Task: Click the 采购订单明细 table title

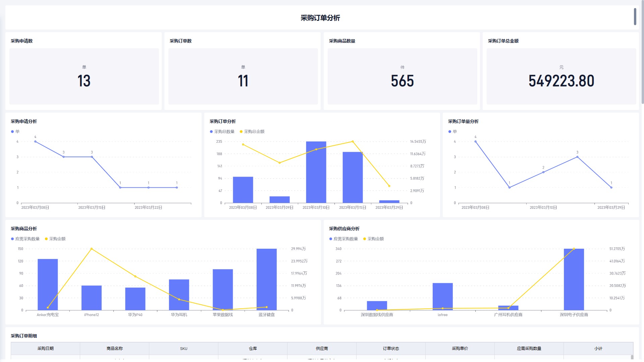Action: (24, 336)
